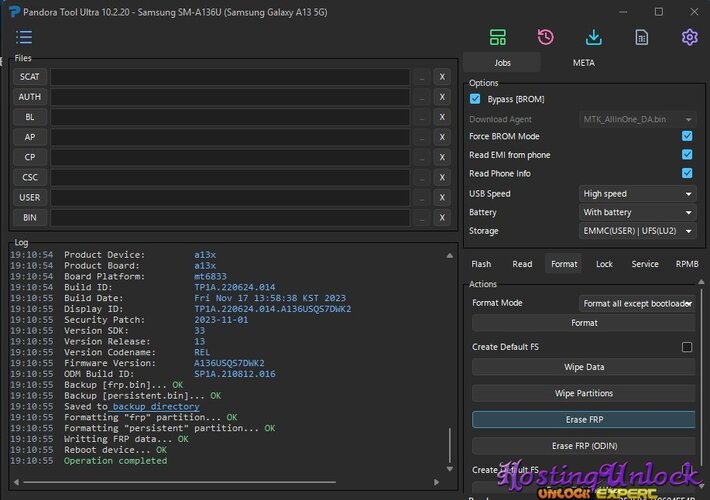
Task: Toggle Read Phone Info checkbox
Action: [687, 173]
